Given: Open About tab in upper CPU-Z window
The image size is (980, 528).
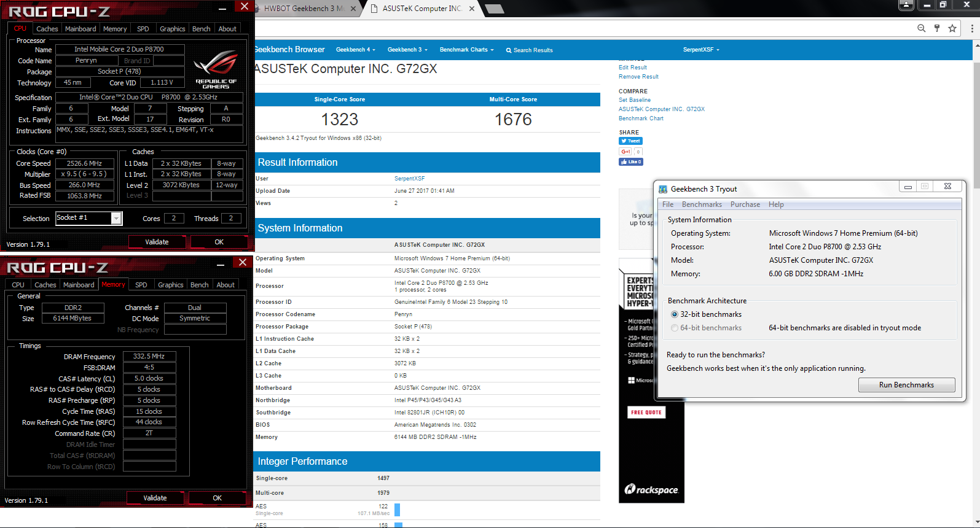Looking at the screenshot, I should 227,29.
